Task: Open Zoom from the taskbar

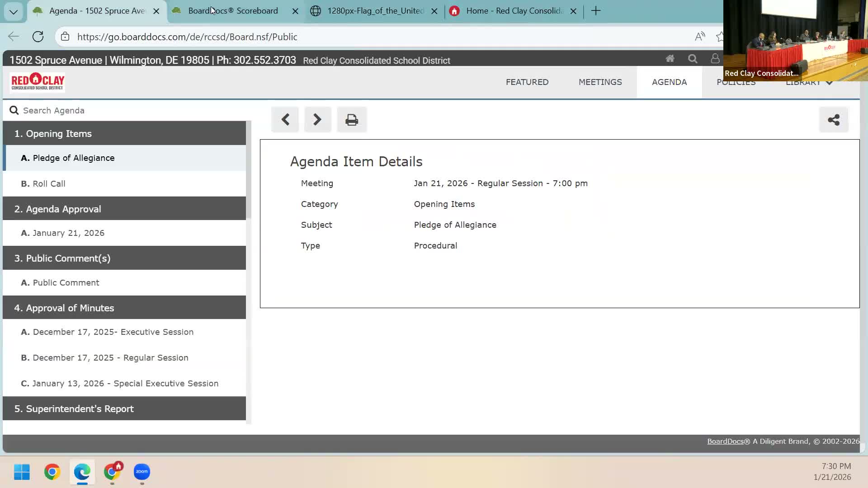Action: pos(142,472)
